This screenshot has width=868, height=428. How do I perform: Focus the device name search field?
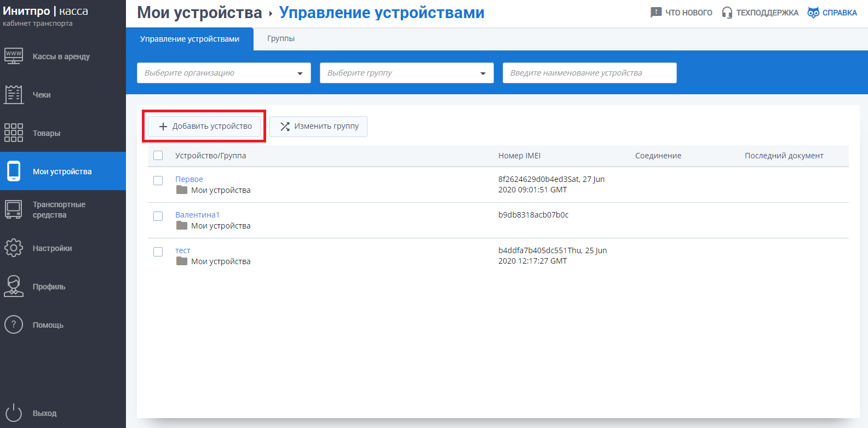click(x=589, y=73)
